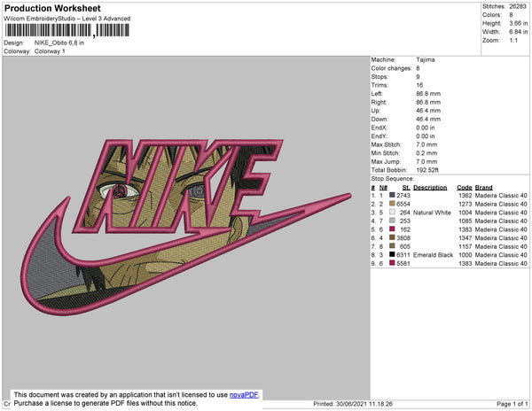Pick the 2743-stitch dark blue color swatch
Image resolution: width=532 pixels, height=411 pixels.
pos(392,195)
